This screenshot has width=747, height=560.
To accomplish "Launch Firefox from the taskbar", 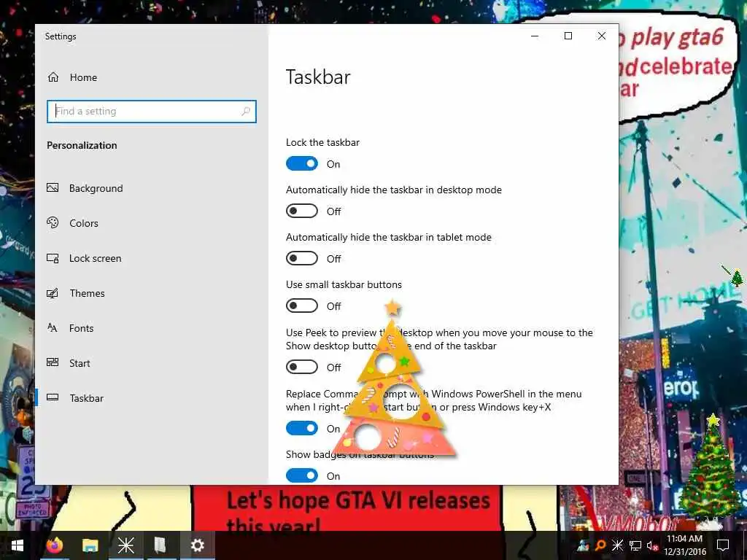I will coord(54,545).
